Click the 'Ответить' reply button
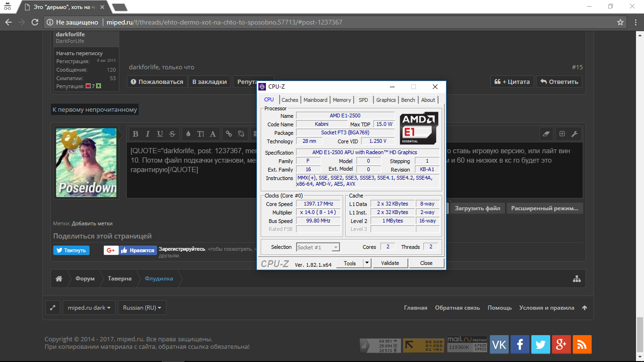Image resolution: width=644 pixels, height=362 pixels. pos(559,82)
